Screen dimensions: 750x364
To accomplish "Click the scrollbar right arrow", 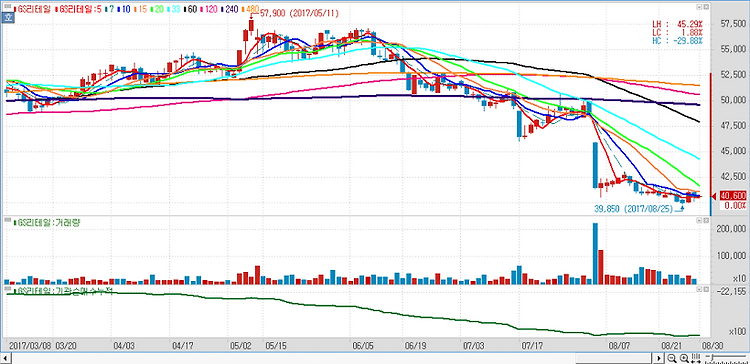I will (659, 358).
